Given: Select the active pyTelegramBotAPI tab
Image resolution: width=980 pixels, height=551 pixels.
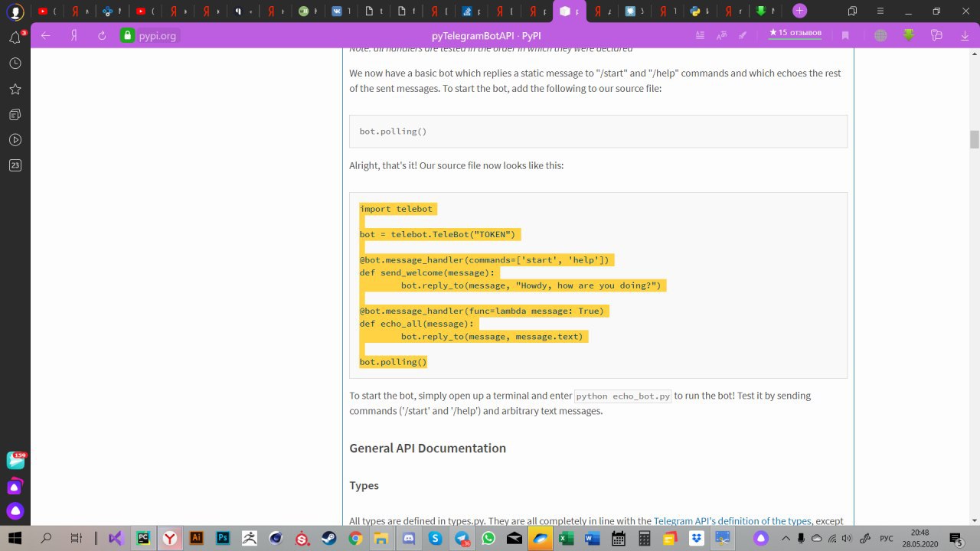Looking at the screenshot, I should pyautogui.click(x=569, y=11).
